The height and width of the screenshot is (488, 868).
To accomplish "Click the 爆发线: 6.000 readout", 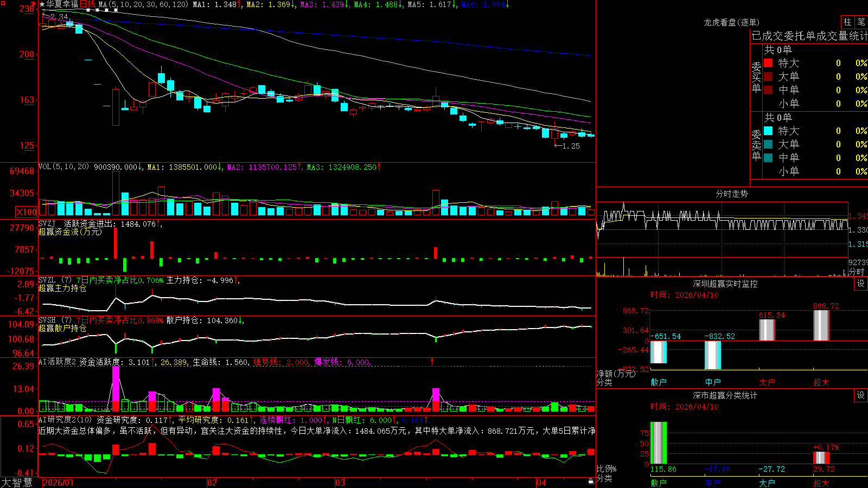I will click(x=342, y=362).
